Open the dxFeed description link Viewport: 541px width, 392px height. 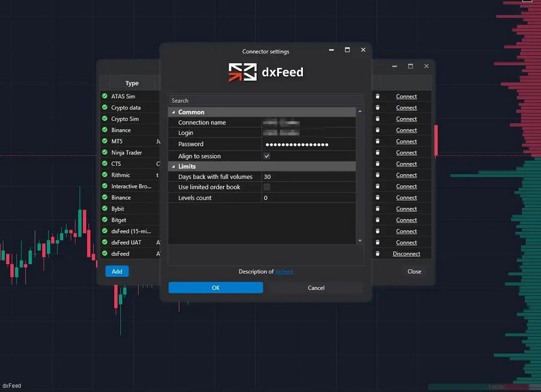(284, 272)
